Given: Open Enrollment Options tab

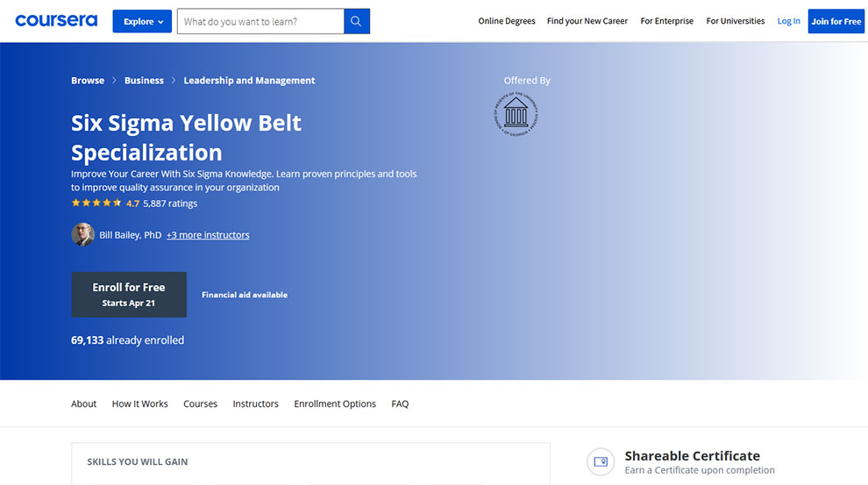Looking at the screenshot, I should 335,403.
